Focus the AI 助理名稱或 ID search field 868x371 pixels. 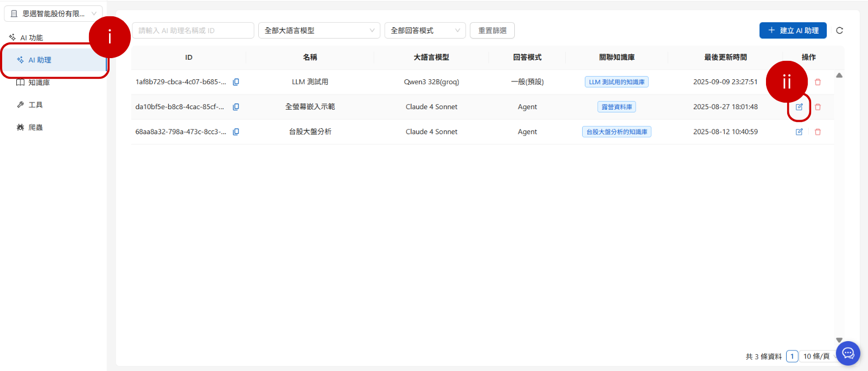(193, 30)
